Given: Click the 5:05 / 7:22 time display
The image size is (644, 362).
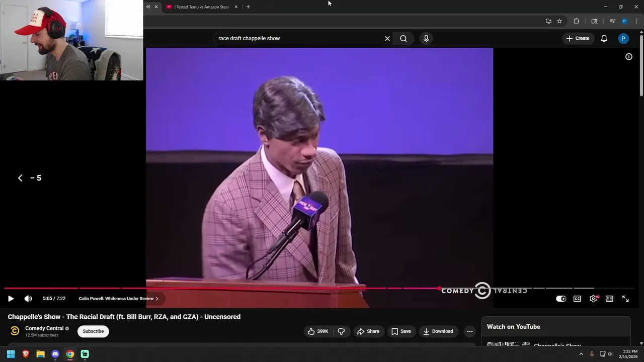Looking at the screenshot, I should 54,299.
